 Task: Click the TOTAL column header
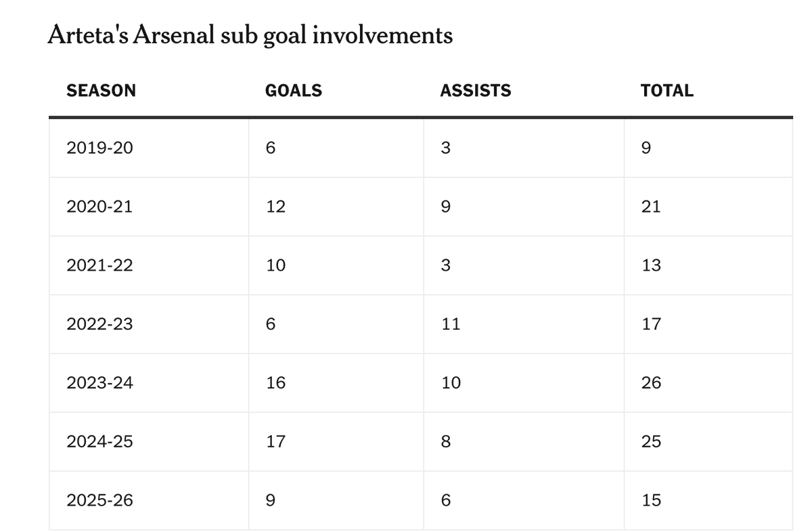pos(667,91)
